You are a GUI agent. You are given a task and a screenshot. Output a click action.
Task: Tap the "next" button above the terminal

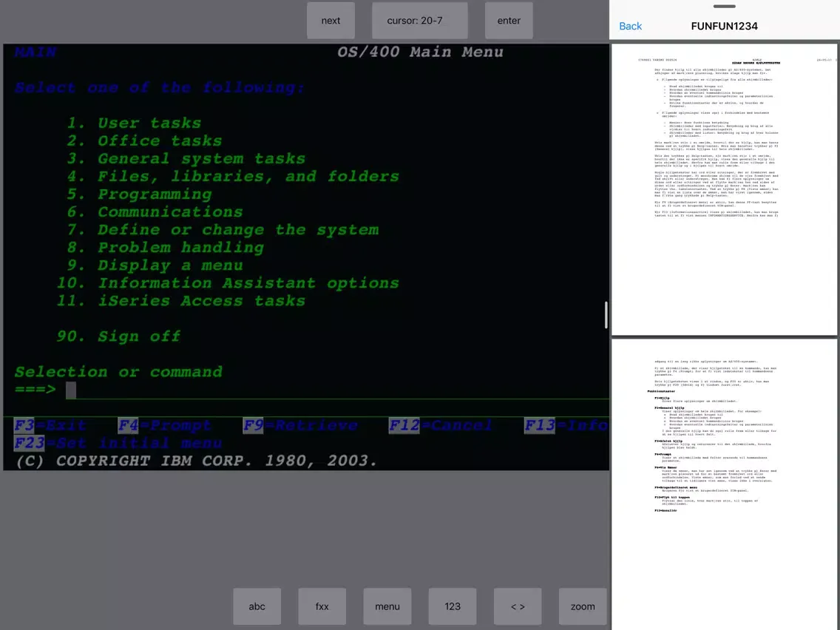point(331,21)
